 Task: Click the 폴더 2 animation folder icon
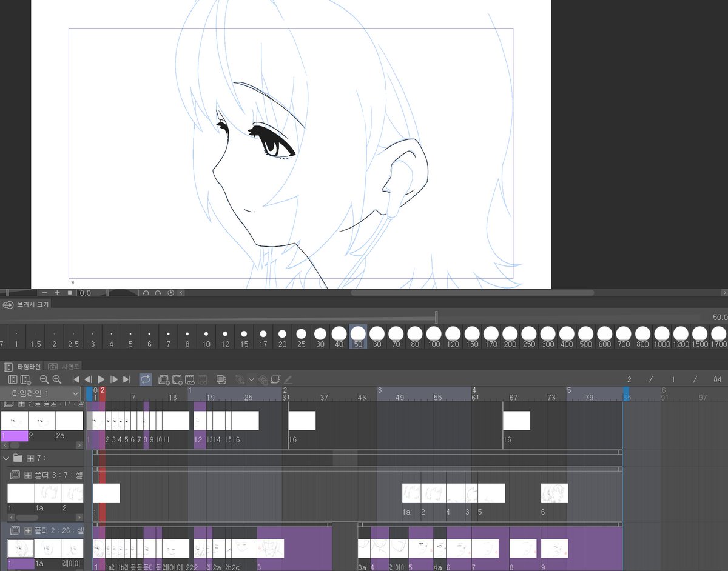click(15, 530)
